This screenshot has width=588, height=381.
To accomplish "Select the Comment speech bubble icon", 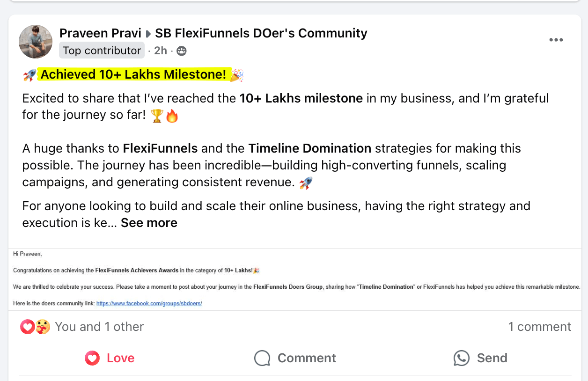I will coord(262,358).
